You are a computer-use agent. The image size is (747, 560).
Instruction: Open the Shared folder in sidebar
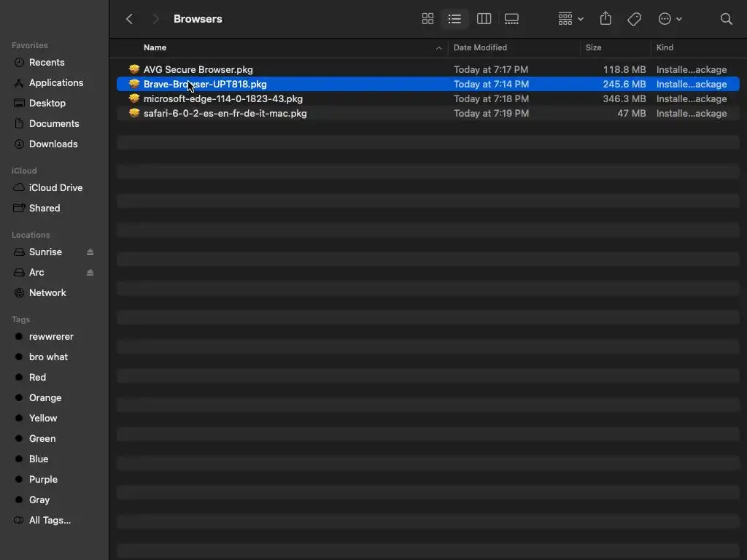[x=44, y=209]
